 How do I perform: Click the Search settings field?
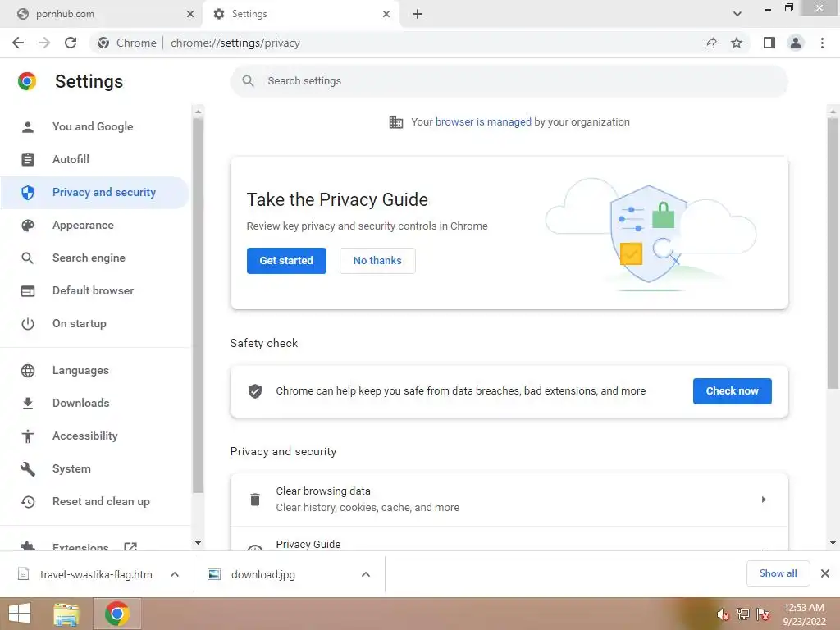tap(509, 81)
